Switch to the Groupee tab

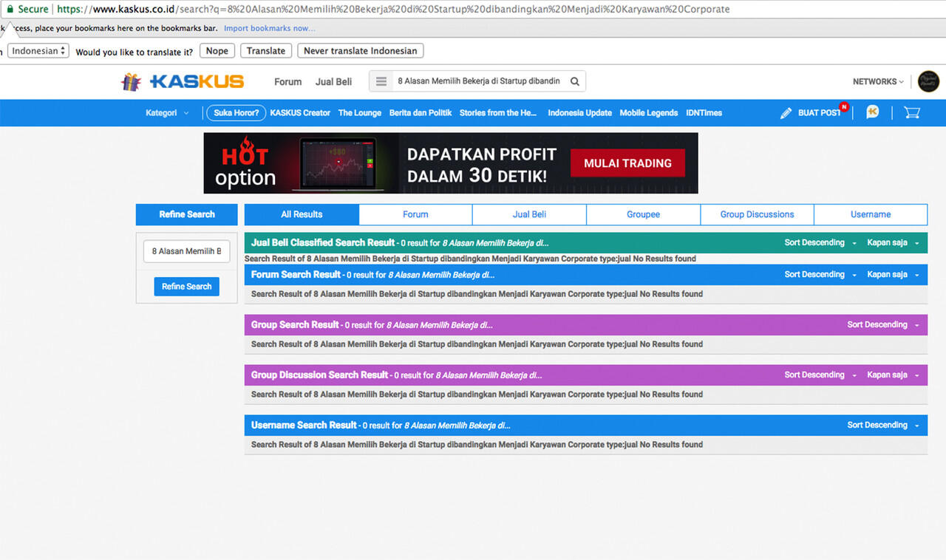643,214
